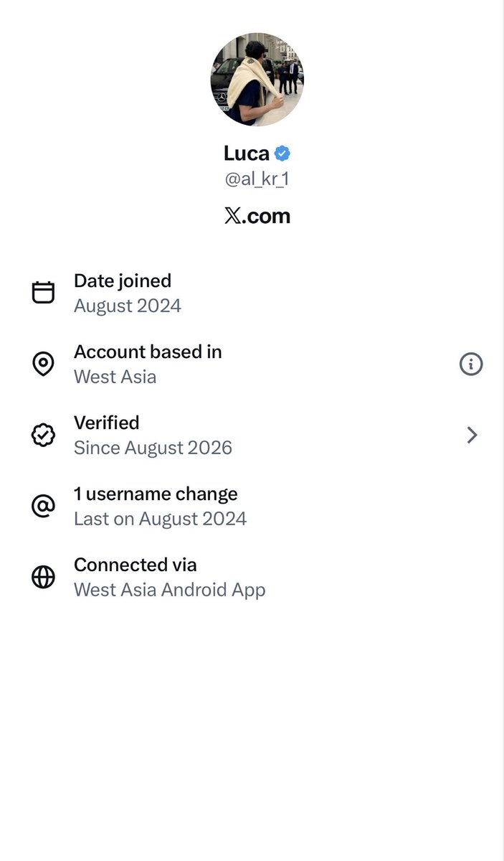
Task: Open the Account based in row
Action: pos(252,364)
